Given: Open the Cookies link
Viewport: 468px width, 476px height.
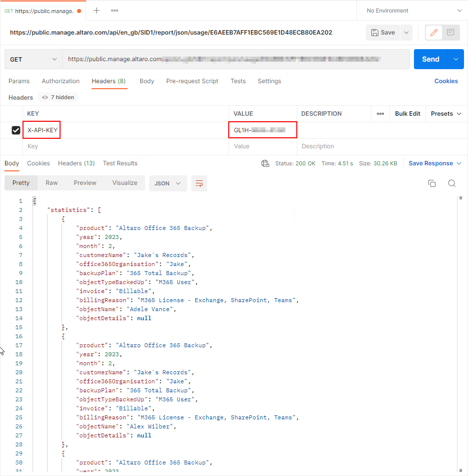Looking at the screenshot, I should pos(446,81).
